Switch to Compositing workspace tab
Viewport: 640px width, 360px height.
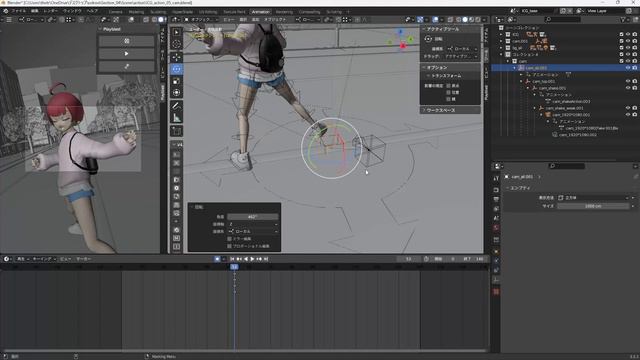point(309,12)
